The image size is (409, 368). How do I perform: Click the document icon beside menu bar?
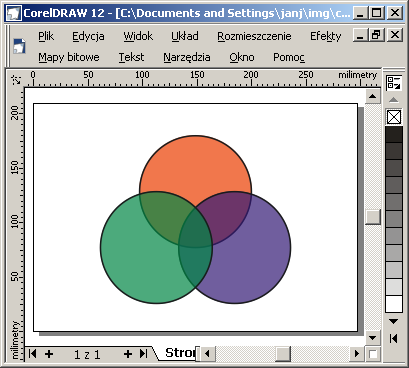coord(19,46)
